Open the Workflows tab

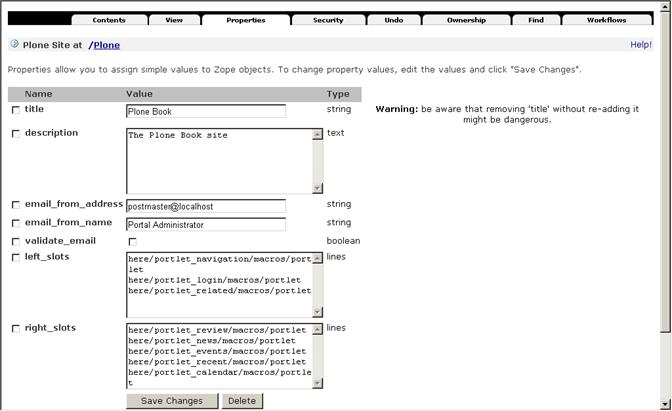pyautogui.click(x=607, y=20)
